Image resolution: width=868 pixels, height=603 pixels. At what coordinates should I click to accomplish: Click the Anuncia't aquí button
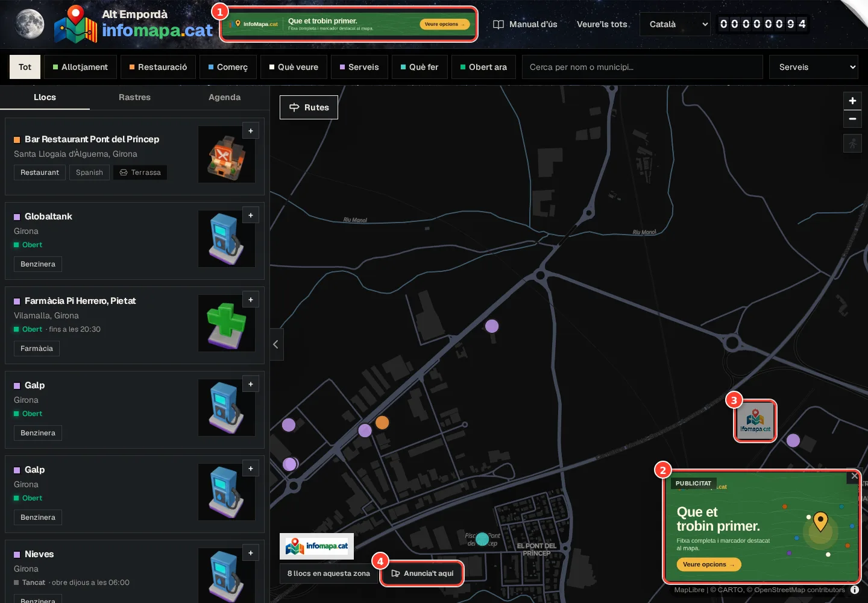(x=422, y=573)
